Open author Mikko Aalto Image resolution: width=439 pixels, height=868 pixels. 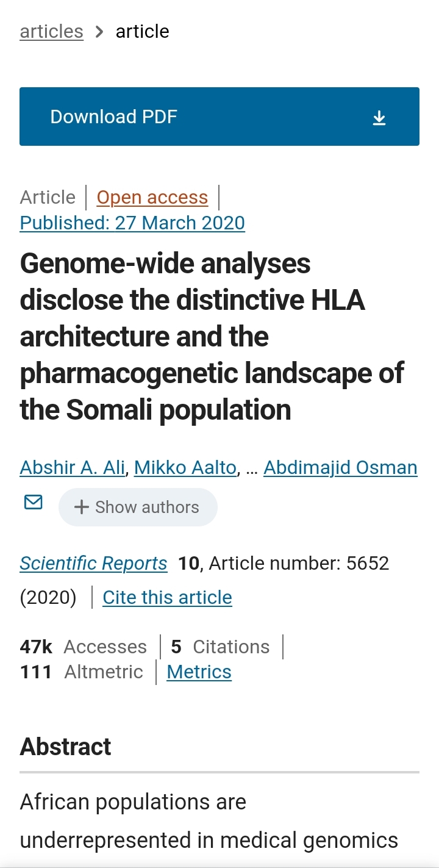pyautogui.click(x=185, y=468)
